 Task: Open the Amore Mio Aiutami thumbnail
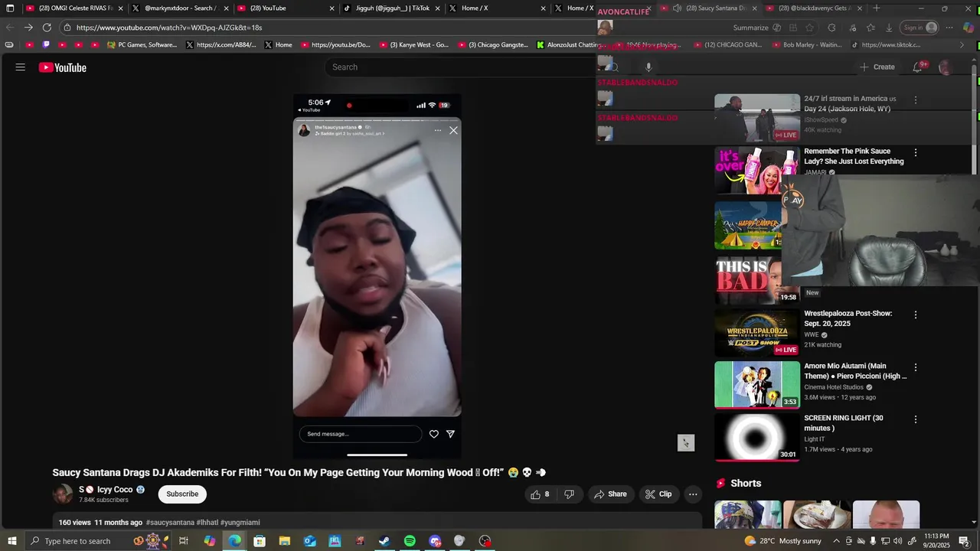click(x=757, y=385)
